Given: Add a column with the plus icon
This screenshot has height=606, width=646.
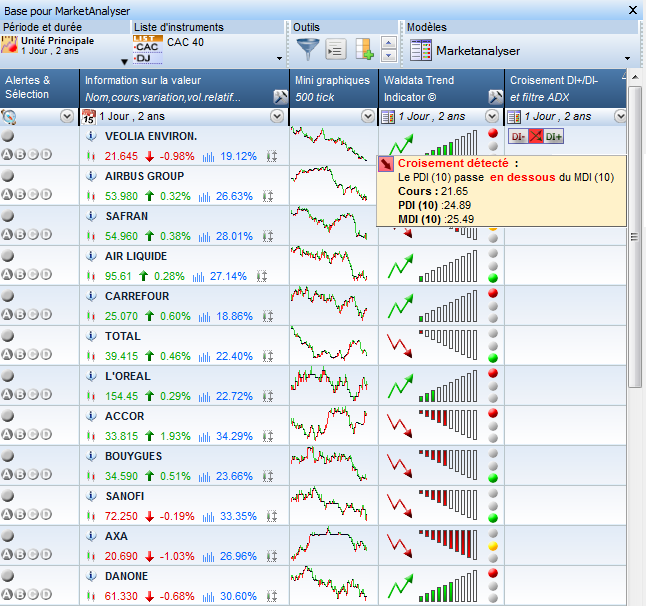Looking at the screenshot, I should 365,50.
